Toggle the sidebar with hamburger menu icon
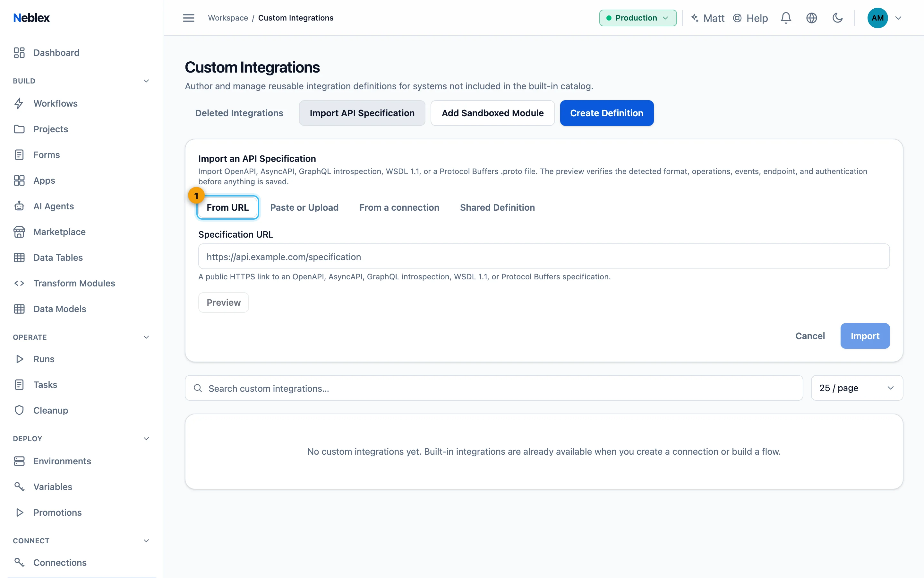Image resolution: width=924 pixels, height=578 pixels. [x=188, y=18]
